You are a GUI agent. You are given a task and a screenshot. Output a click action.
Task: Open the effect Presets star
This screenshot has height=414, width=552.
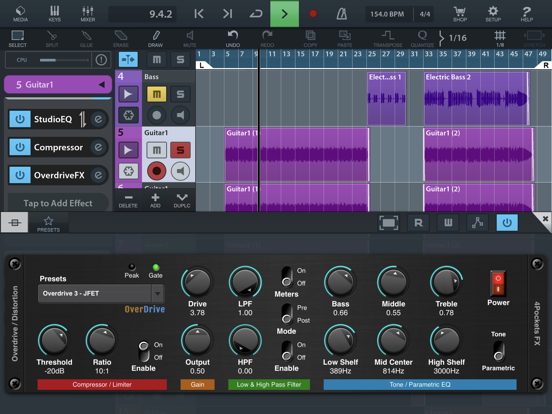point(48,224)
